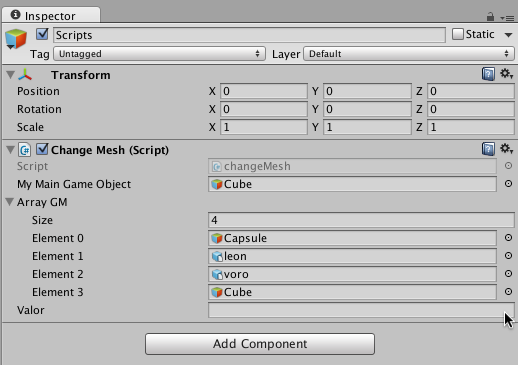
Task: Click the GameObject cube icon selector
Action: click(x=16, y=39)
